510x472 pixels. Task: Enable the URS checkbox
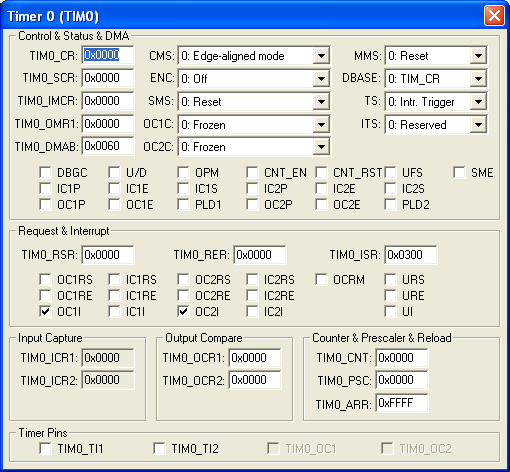point(390,279)
